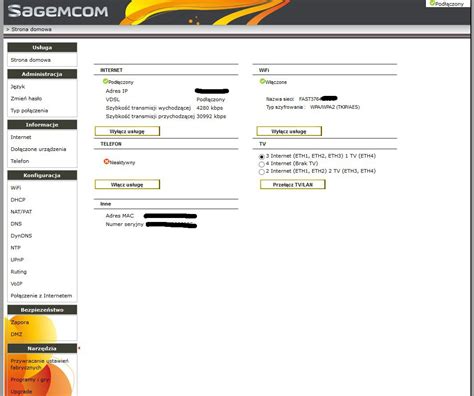Click the Strona domowa breadcrumb

31,29
